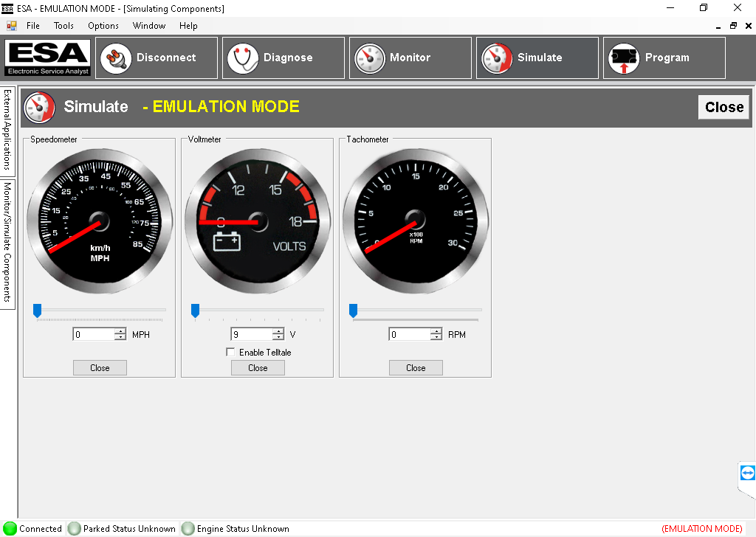Click the Close button in the Simulate header
The image size is (756, 537).
(724, 107)
